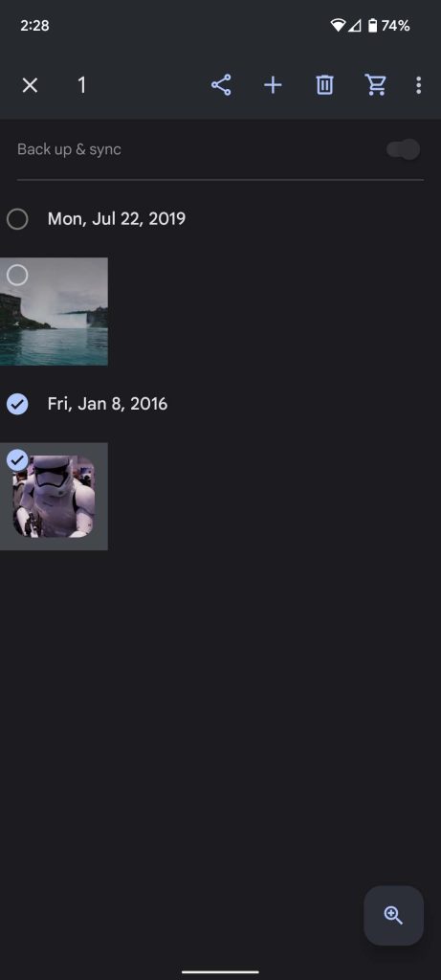Open the three-dot overflow menu
Screen dimensions: 441x980
(x=418, y=85)
